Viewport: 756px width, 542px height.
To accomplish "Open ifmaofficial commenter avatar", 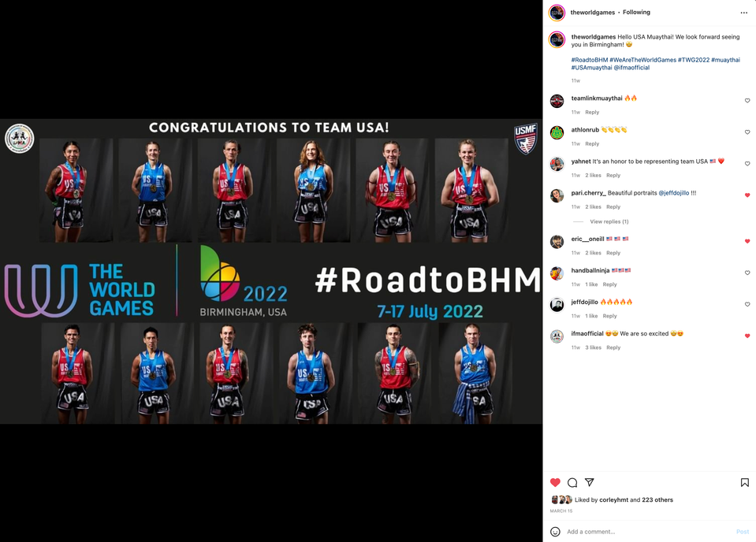I will pyautogui.click(x=557, y=336).
